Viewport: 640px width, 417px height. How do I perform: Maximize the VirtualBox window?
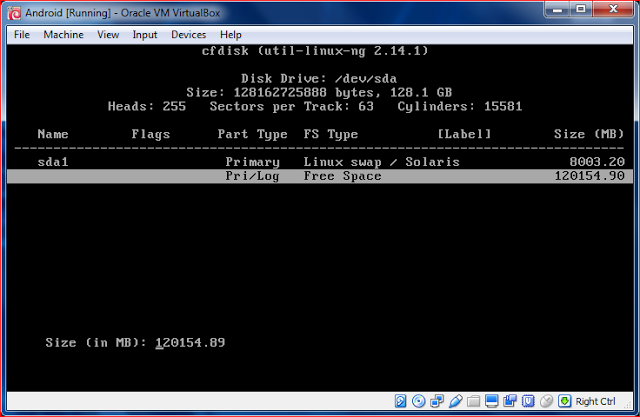tap(581, 9)
